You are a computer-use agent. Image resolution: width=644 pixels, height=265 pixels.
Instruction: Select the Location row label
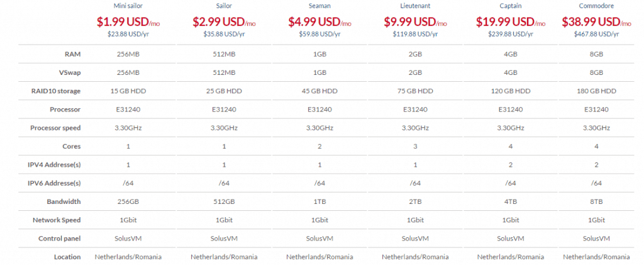click(x=67, y=257)
